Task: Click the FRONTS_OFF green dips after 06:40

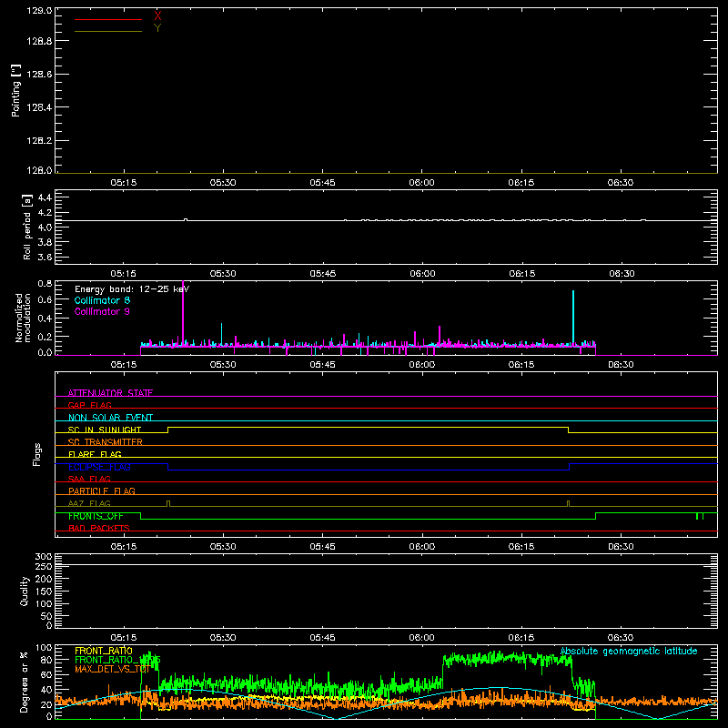Action: (700, 516)
